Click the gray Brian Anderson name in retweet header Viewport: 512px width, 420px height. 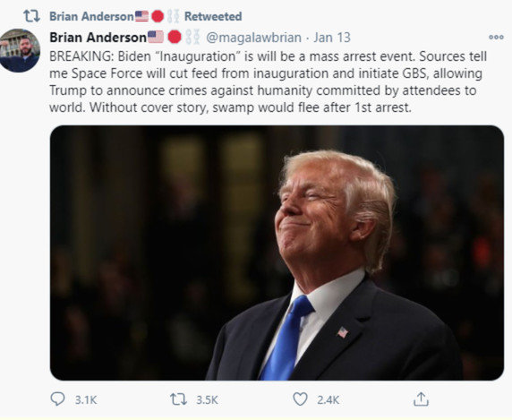click(92, 16)
